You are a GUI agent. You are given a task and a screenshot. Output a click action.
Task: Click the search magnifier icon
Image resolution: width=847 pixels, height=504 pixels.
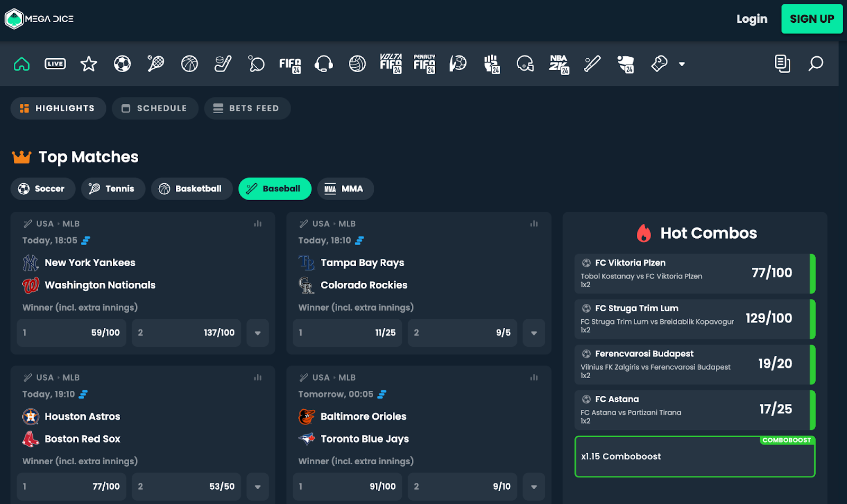tap(816, 64)
